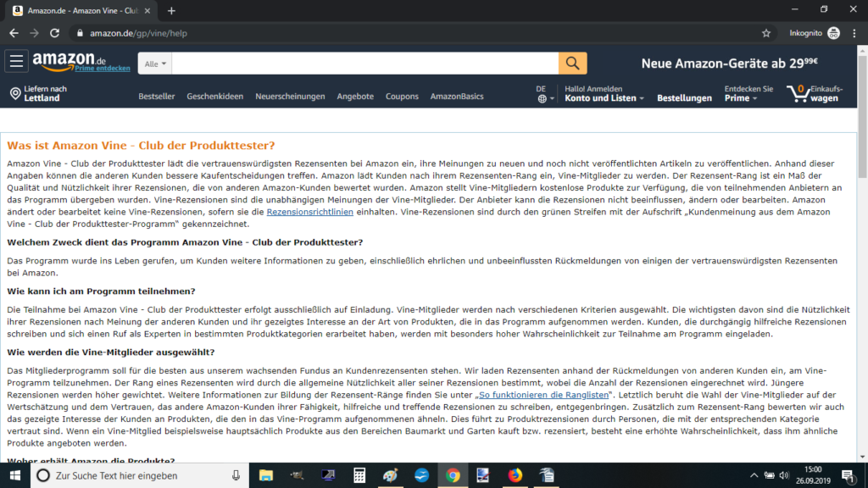
Task: Open the Amazon hamburger menu
Action: pos(17,61)
